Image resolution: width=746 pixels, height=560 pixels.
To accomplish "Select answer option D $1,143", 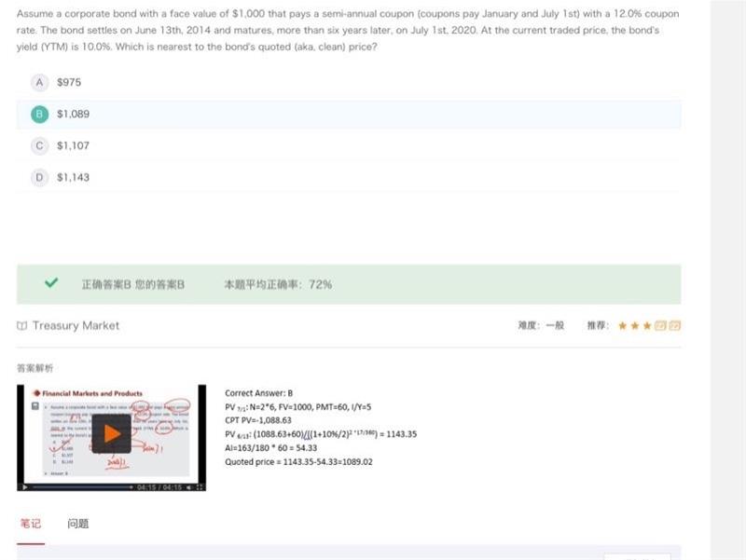I will (349, 177).
